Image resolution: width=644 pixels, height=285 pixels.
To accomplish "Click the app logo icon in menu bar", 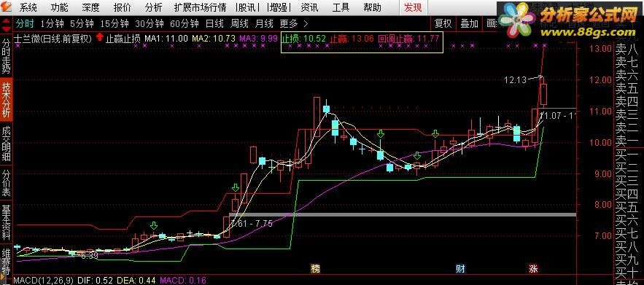I will click(7, 7).
